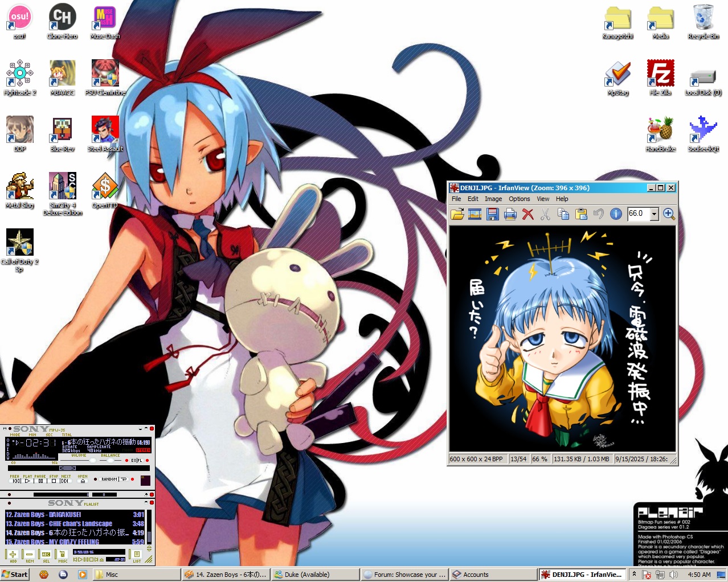Viewport: 728px width, 582px height.
Task: Switch to the Accounts taskbar button
Action: (493, 574)
